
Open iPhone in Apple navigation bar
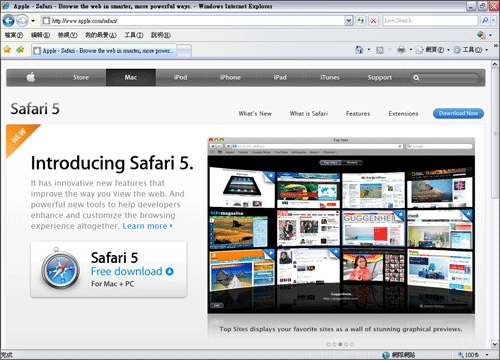coord(230,77)
